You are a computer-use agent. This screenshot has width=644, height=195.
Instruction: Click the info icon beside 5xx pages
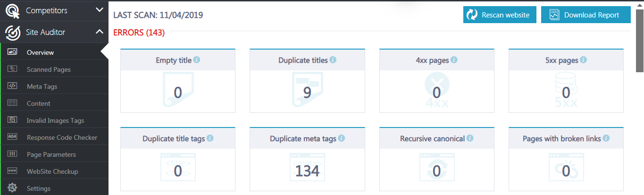click(584, 60)
